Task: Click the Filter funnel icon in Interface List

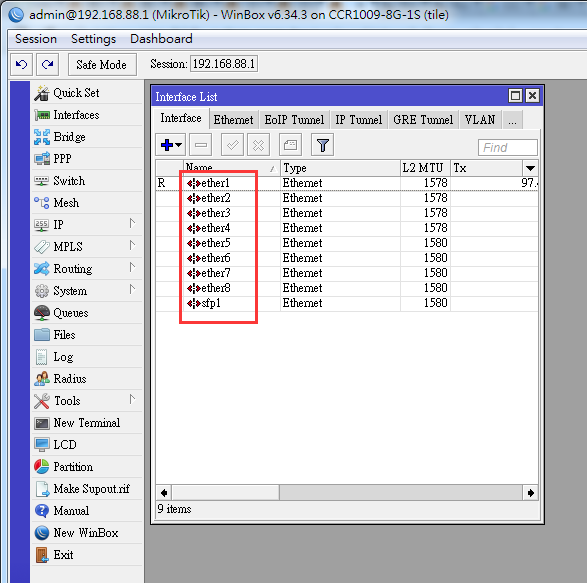Action: [322, 145]
